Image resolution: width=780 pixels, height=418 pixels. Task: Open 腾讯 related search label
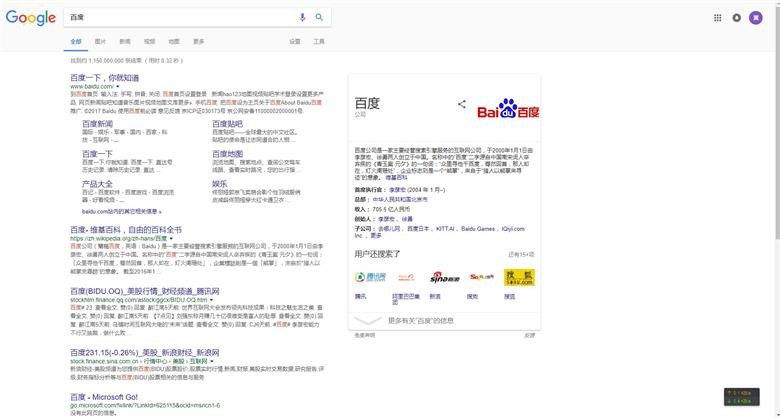[361, 297]
